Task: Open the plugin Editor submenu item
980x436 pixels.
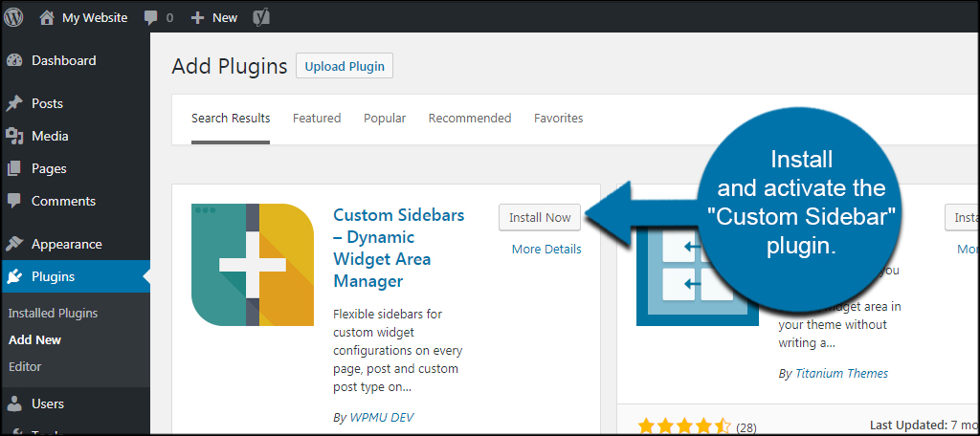Action: pos(24,366)
